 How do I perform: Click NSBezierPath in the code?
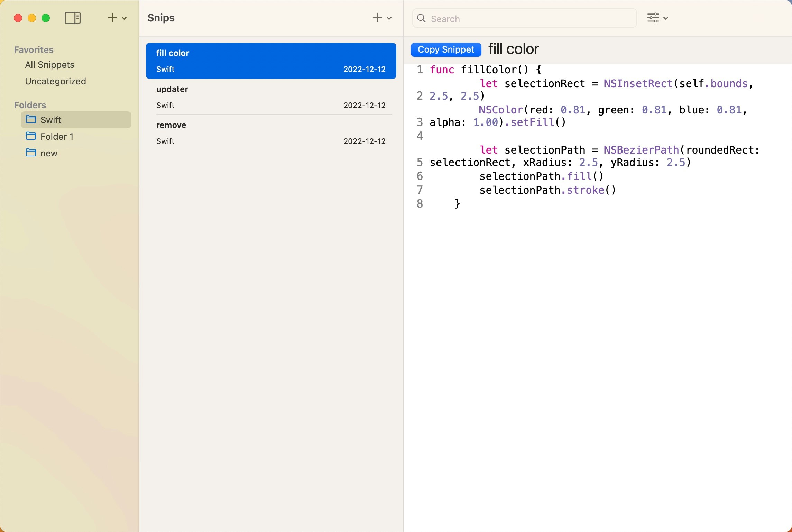tap(641, 150)
